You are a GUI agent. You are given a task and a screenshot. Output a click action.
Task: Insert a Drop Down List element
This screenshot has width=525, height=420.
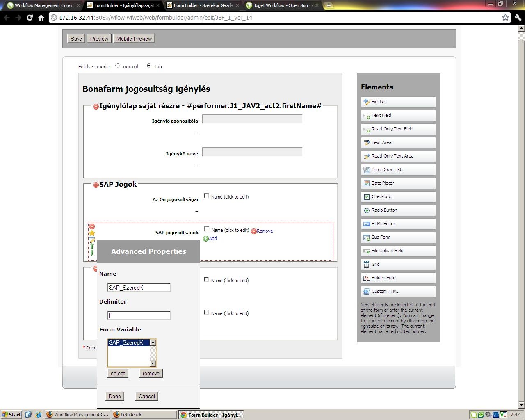click(x=398, y=169)
